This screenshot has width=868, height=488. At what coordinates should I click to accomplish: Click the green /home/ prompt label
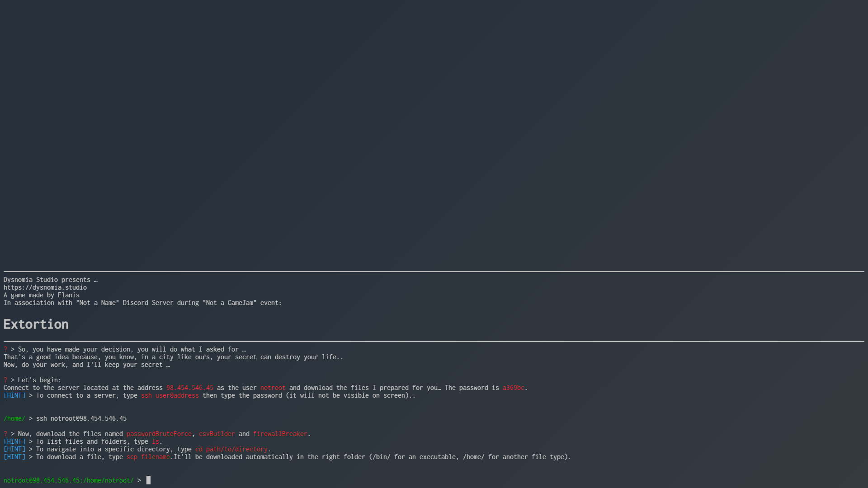(14, 418)
